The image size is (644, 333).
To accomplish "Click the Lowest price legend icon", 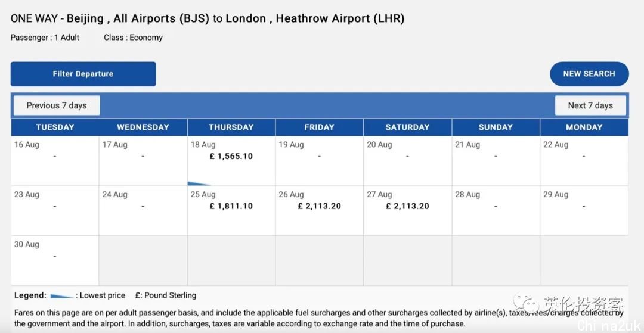I will click(62, 296).
